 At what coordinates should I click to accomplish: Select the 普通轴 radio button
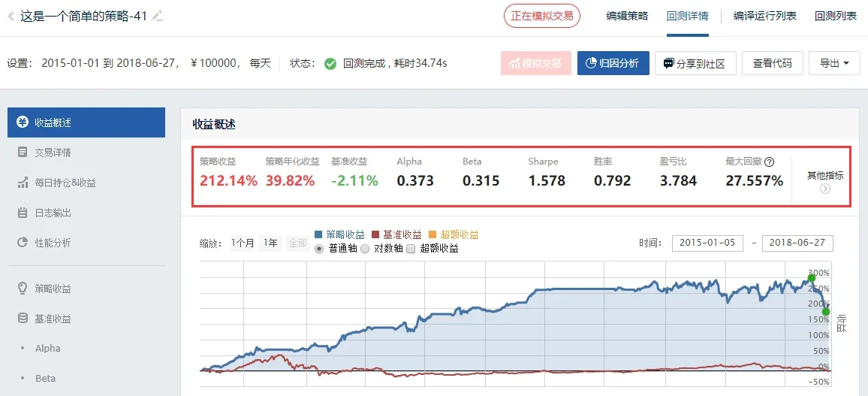[319, 249]
